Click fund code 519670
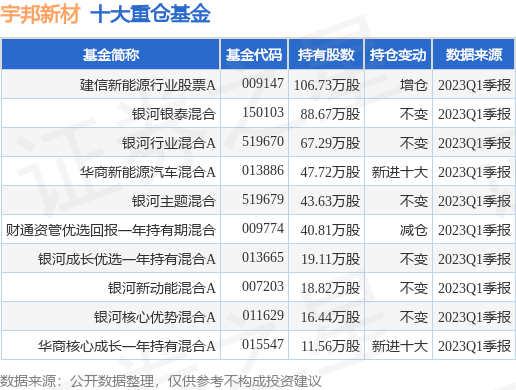Image resolution: width=516 pixels, height=390 pixels. point(263,141)
